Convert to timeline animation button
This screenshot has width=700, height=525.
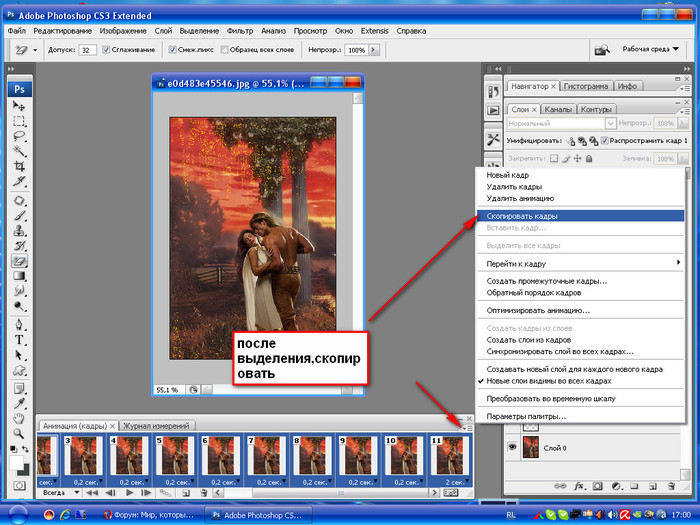450,493
